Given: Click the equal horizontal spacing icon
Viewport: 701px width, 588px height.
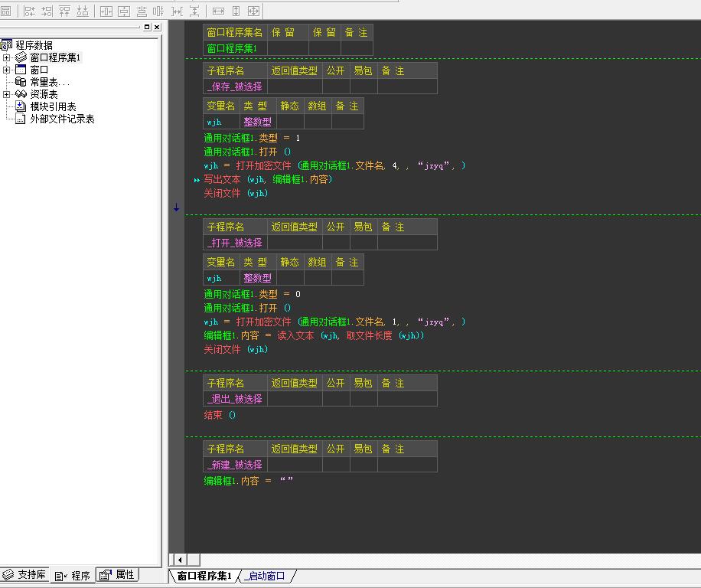Looking at the screenshot, I should [178, 11].
